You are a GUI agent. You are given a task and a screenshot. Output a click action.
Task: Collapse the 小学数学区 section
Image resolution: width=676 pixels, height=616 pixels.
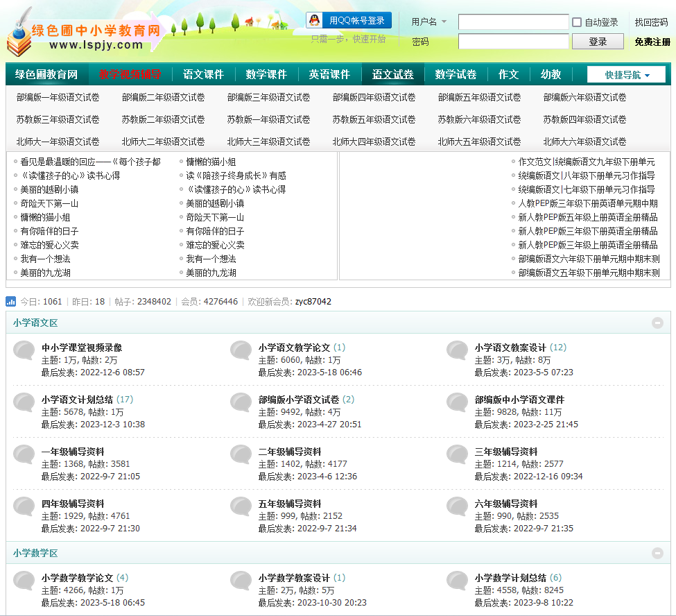point(657,553)
